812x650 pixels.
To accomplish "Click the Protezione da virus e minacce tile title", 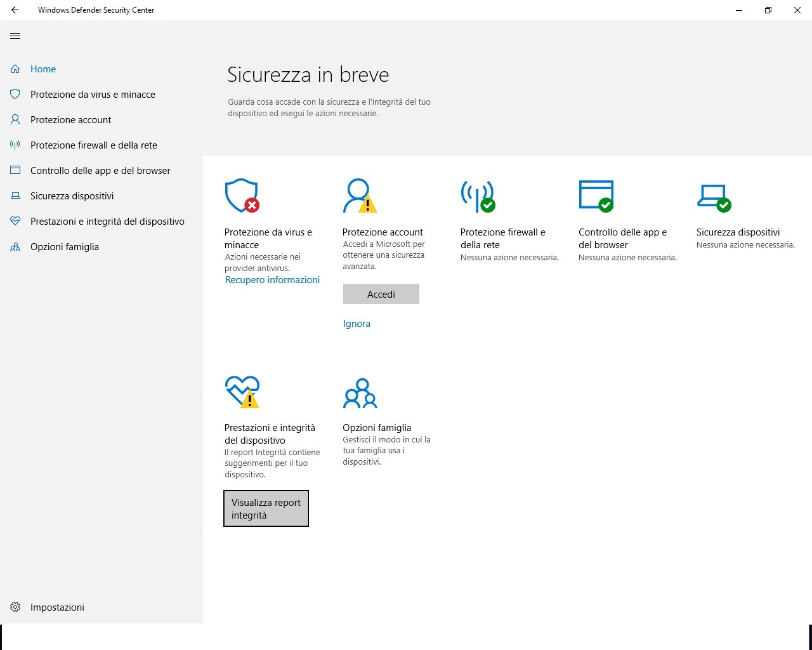I will (268, 239).
